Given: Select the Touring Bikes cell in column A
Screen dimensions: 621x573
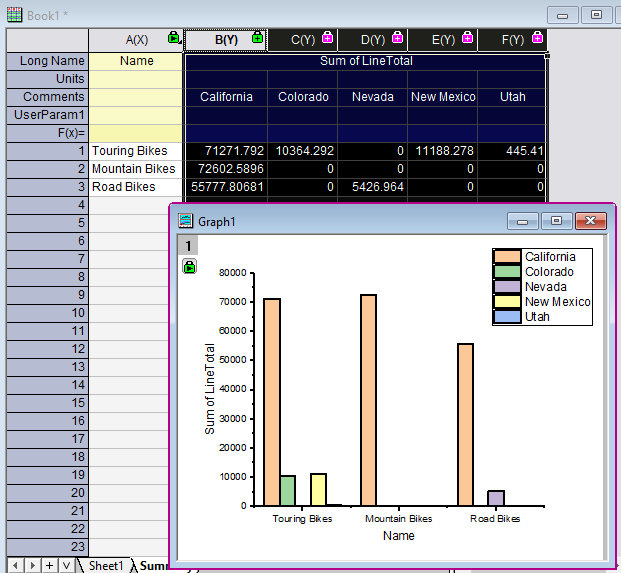Looking at the screenshot, I should click(136, 151).
